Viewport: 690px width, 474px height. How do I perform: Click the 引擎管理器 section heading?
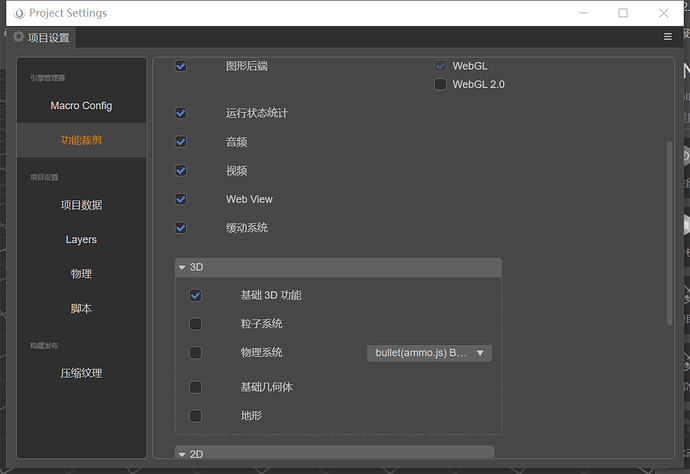pos(48,78)
